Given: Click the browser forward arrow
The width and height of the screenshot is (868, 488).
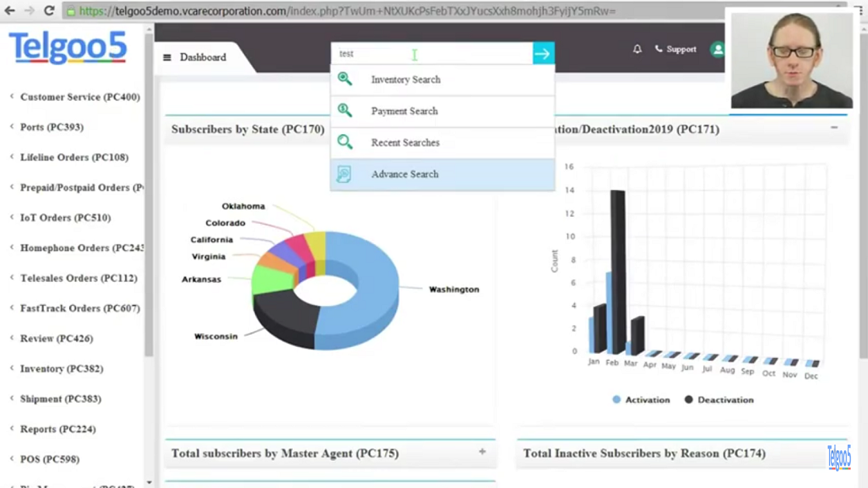Looking at the screenshot, I should pyautogui.click(x=29, y=11).
